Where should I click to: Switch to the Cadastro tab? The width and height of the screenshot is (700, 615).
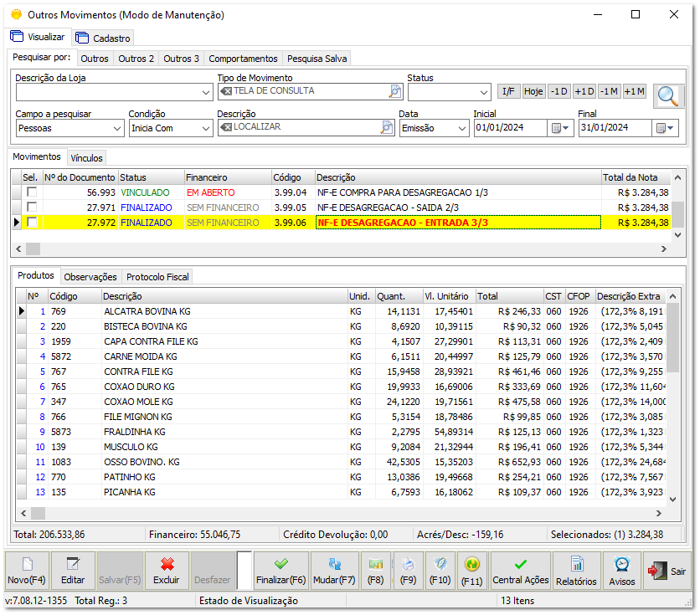point(103,38)
